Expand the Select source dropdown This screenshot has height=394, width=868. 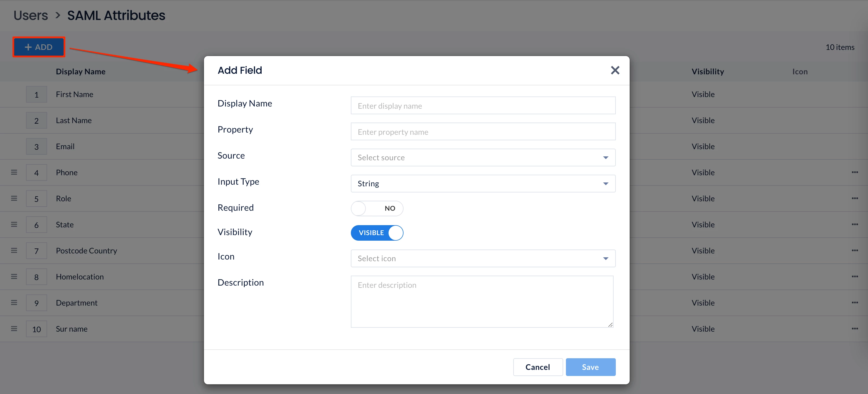482,157
